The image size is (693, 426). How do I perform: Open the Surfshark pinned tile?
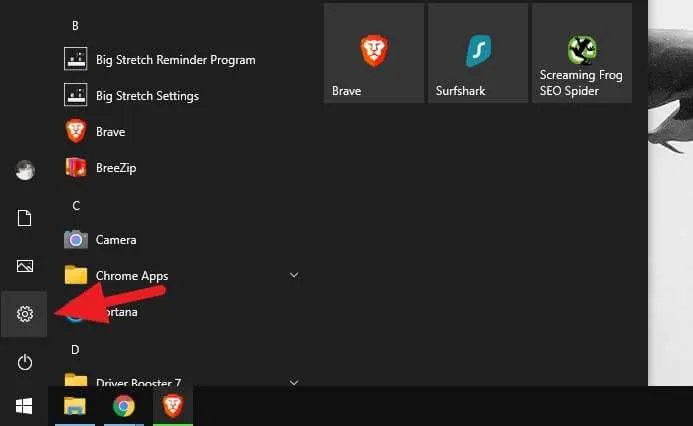(x=478, y=53)
